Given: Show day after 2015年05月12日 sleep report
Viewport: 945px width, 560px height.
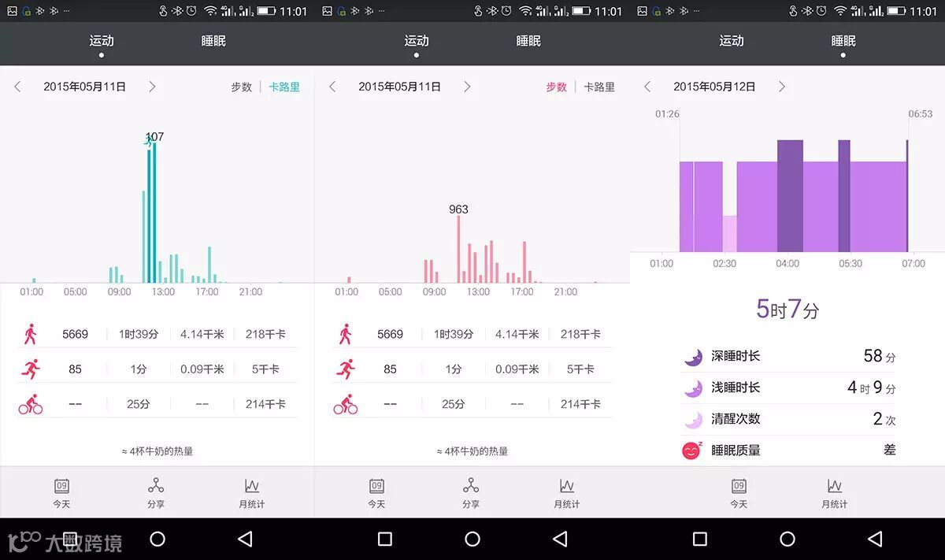Looking at the screenshot, I should point(782,87).
